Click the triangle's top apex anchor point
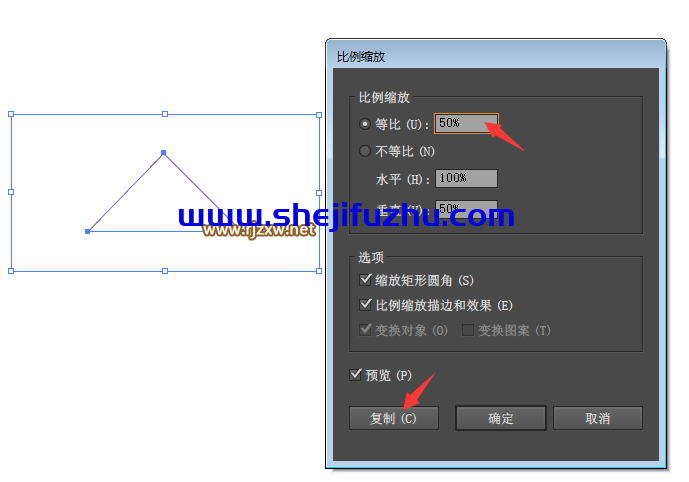Screen dimensions: 689x482 (x=163, y=152)
